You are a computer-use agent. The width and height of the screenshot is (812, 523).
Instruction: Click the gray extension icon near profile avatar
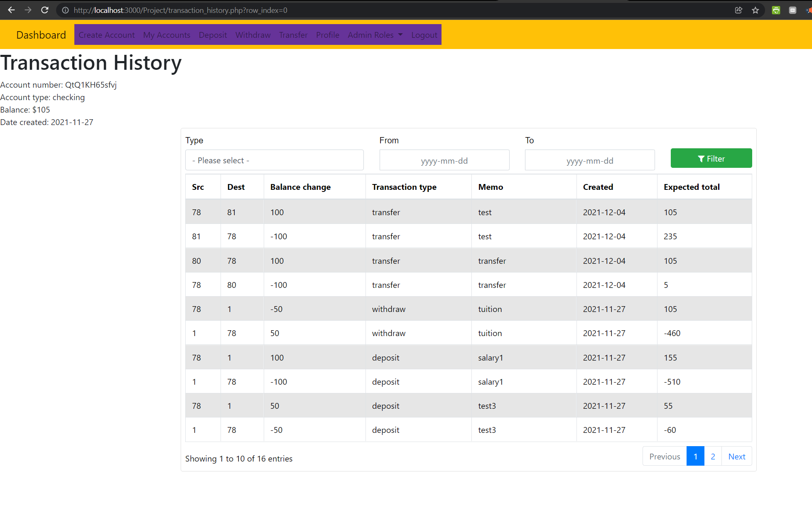pos(792,10)
